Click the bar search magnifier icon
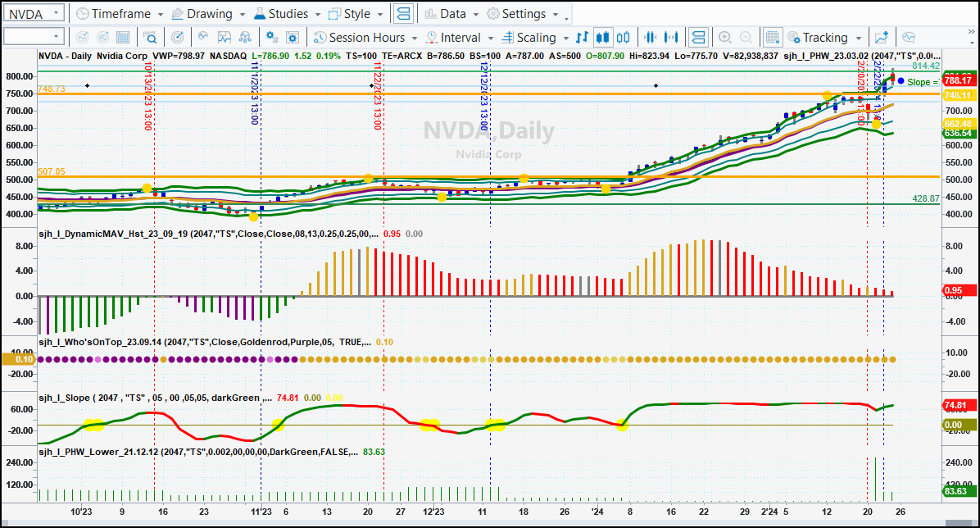 [150, 38]
